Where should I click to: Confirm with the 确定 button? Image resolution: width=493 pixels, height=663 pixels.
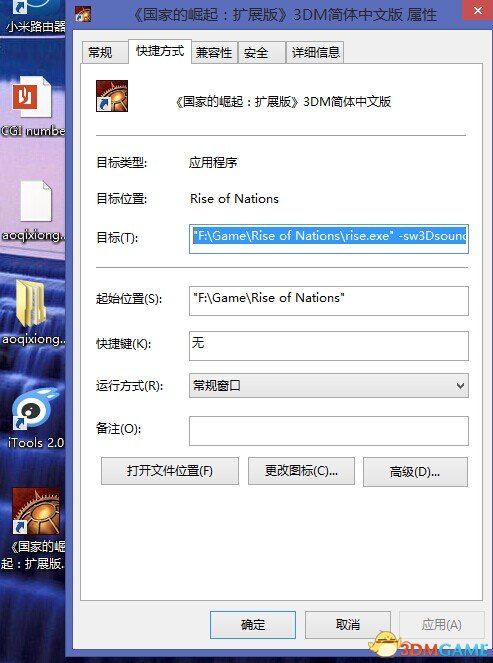coord(253,625)
